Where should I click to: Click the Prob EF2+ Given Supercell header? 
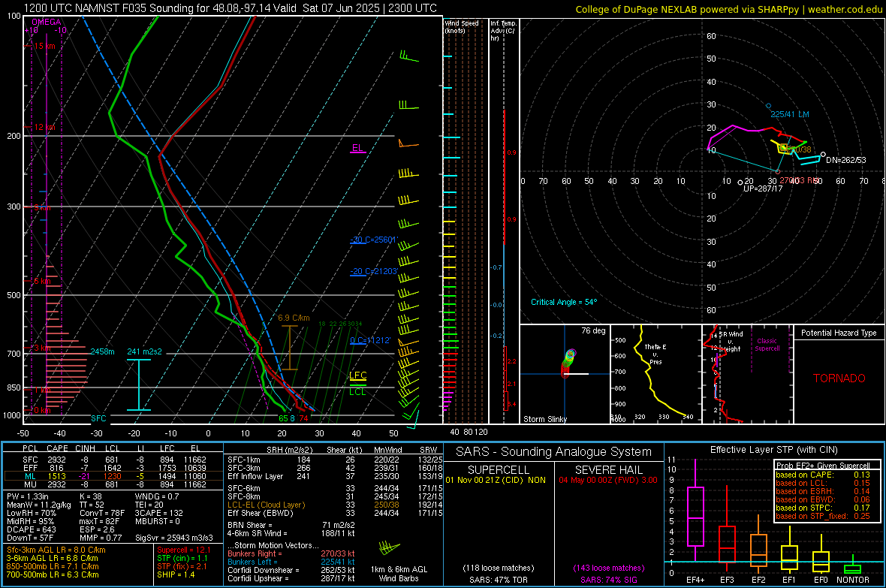pyautogui.click(x=823, y=466)
